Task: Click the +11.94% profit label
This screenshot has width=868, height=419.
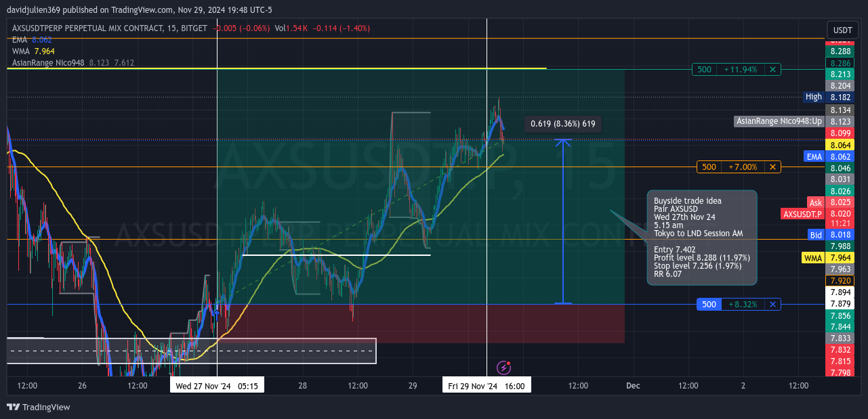Action: [741, 69]
